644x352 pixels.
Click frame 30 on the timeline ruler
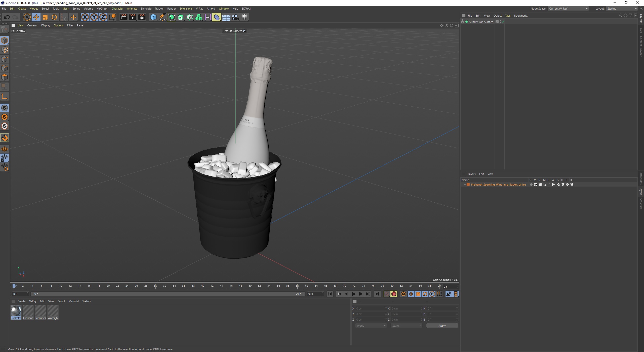(155, 286)
